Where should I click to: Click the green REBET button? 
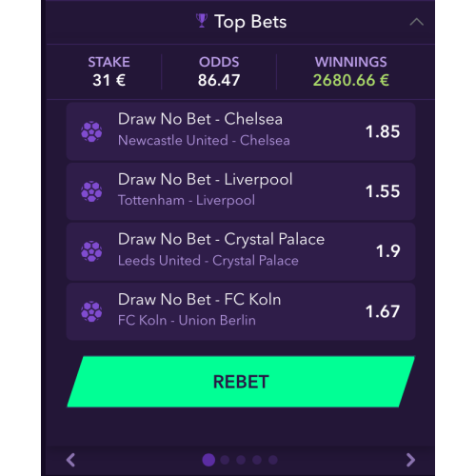coord(241,382)
